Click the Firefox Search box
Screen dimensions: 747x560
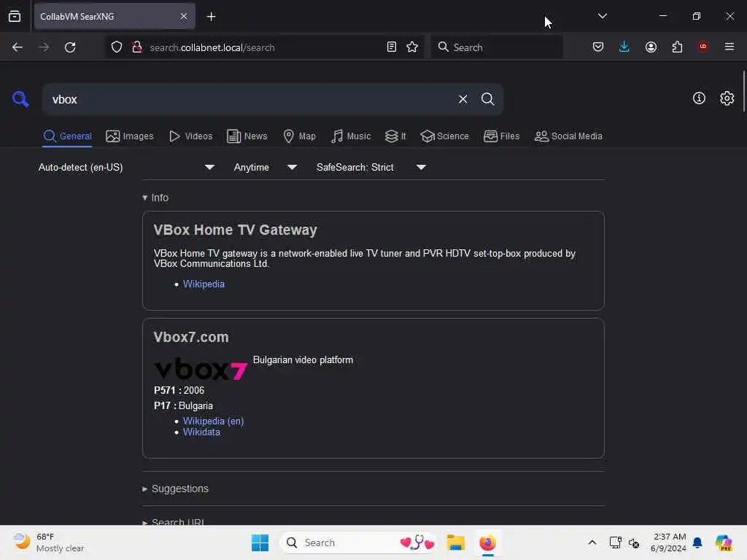point(496,47)
